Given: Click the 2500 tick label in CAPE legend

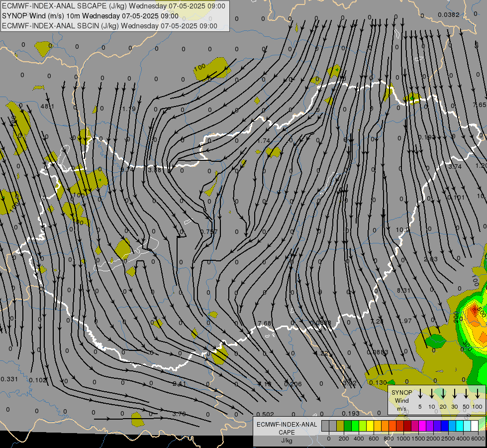Looking at the screenshot, I should click(x=448, y=439).
